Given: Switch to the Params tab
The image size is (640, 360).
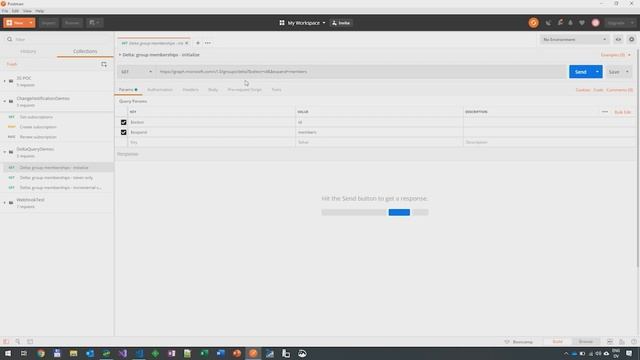Looking at the screenshot, I should click(128, 90).
